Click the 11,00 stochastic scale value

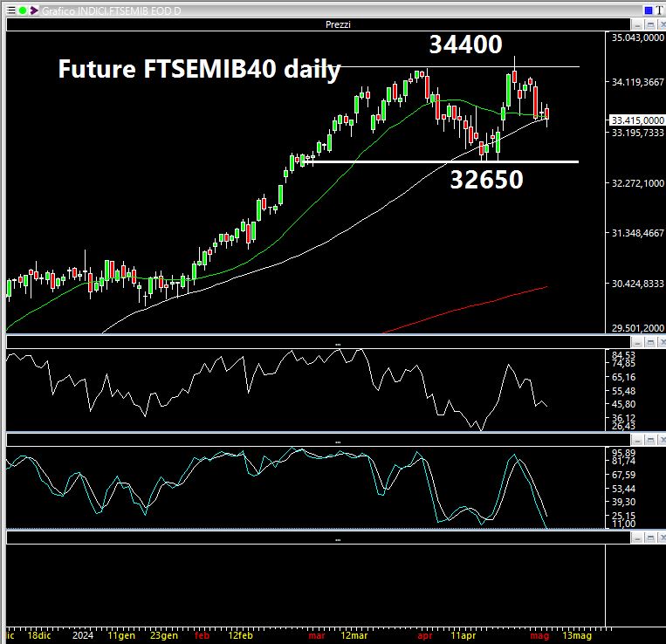pos(623,524)
